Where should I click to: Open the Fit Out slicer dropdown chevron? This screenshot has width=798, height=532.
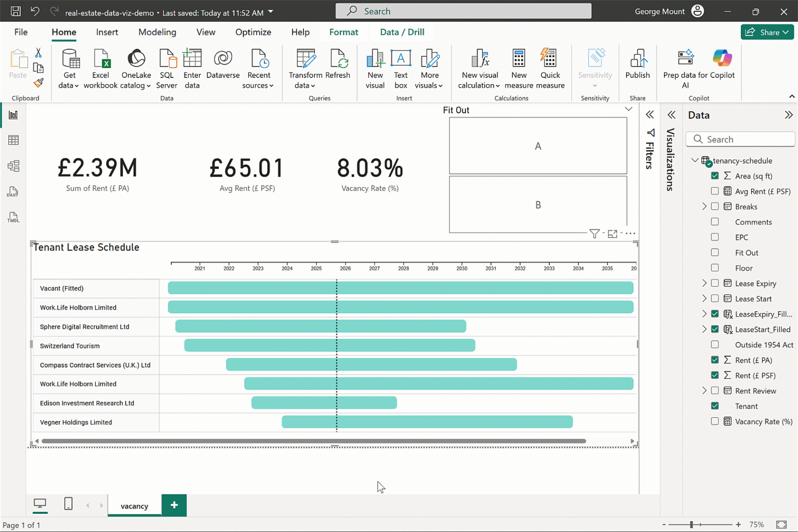point(629,109)
